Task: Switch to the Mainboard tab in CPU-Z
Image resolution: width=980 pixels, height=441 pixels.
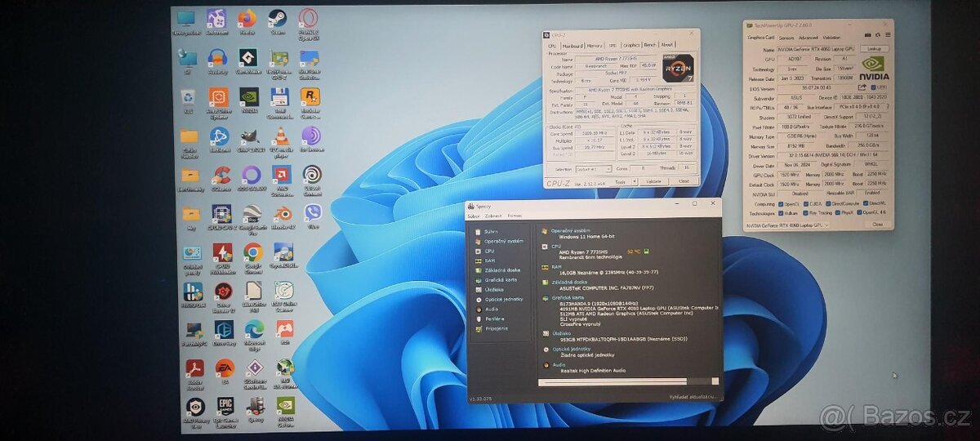Action: click(572, 46)
